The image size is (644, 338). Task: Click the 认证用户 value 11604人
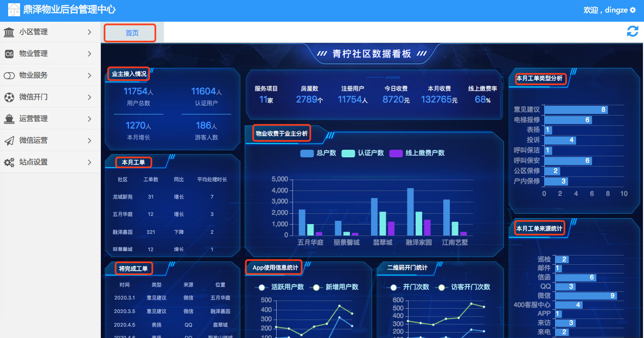pos(206,92)
